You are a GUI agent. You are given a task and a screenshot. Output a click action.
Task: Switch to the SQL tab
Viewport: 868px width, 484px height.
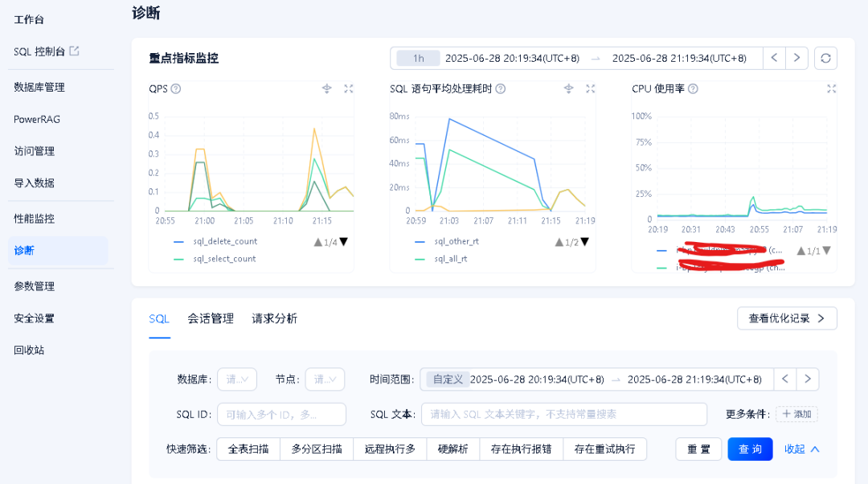(x=159, y=319)
